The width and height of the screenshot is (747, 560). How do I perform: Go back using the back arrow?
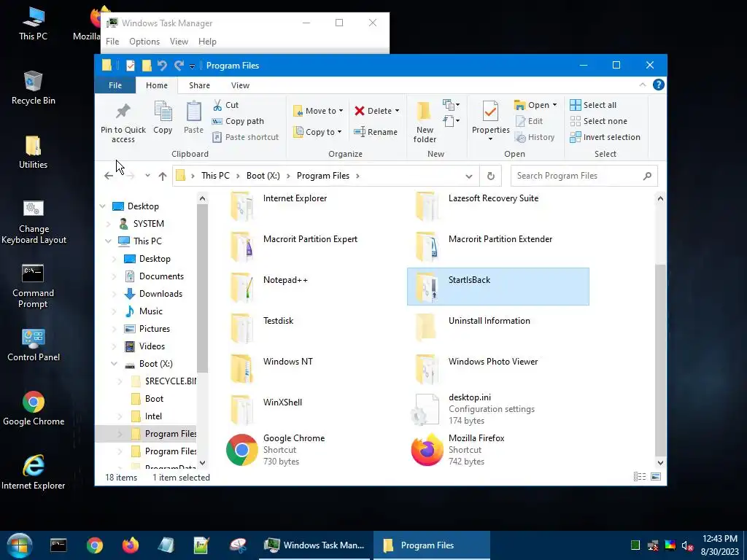(109, 176)
